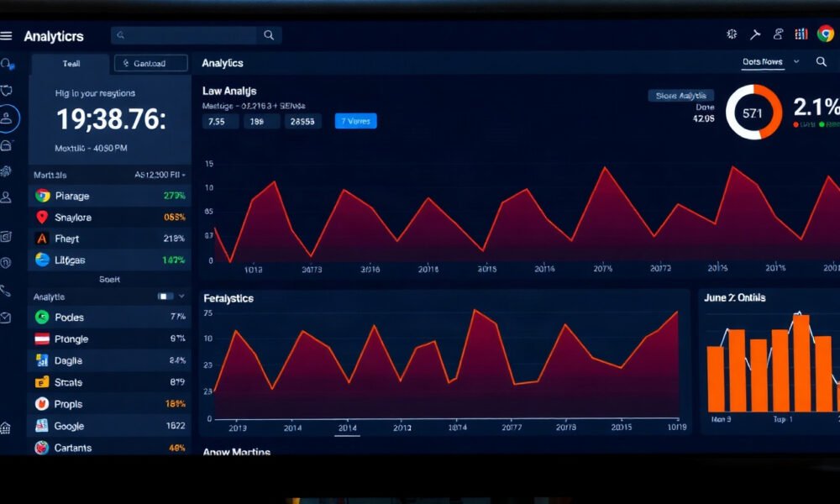
Task: Click the 189 chip
Action: pyautogui.click(x=261, y=122)
